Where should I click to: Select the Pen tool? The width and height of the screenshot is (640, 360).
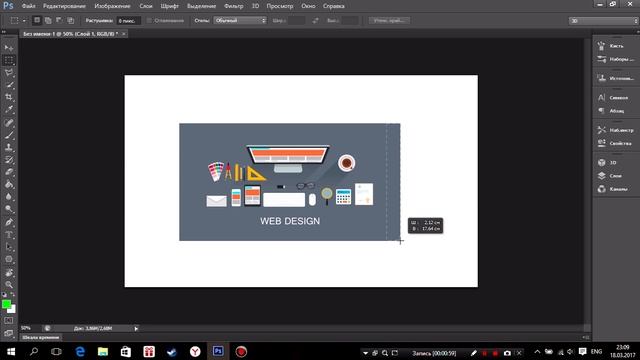(x=9, y=222)
